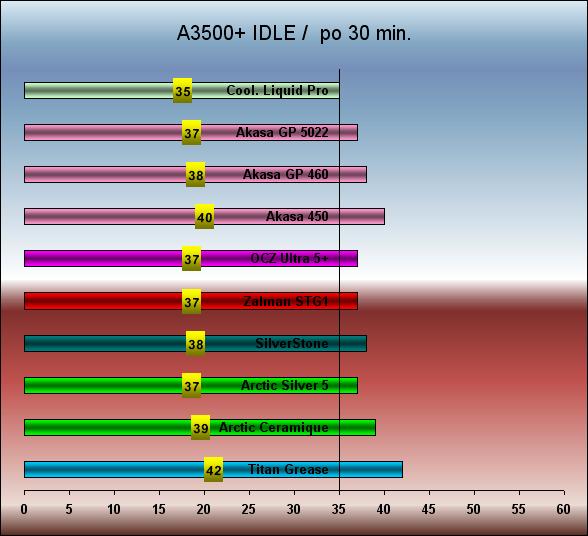Select the yellow 38 value on SilverStone bar

196,343
